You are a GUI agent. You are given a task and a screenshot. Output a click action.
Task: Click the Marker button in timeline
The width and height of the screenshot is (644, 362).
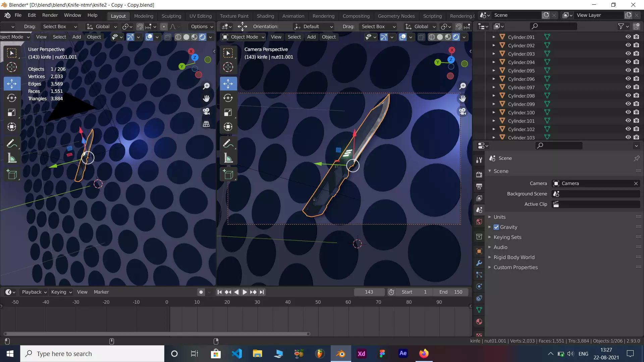tap(101, 292)
